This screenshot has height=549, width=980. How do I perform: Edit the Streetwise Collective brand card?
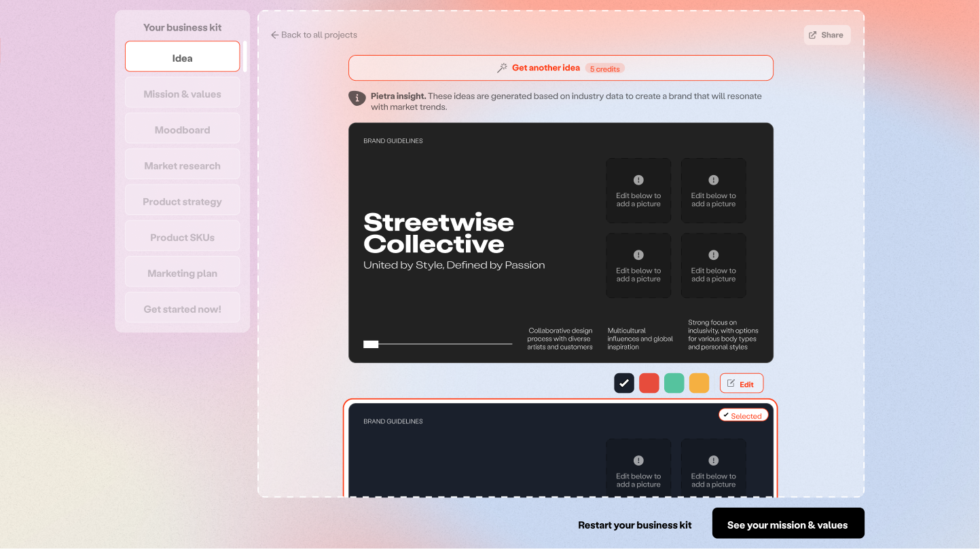(742, 383)
